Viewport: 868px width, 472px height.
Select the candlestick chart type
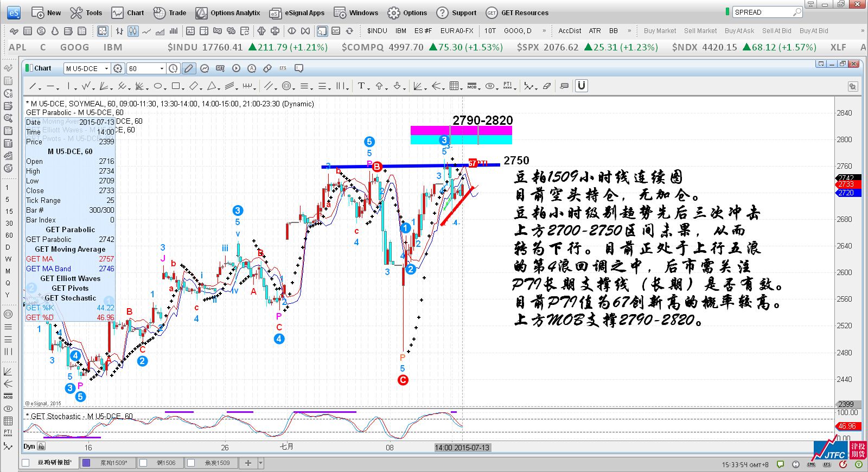click(133, 31)
